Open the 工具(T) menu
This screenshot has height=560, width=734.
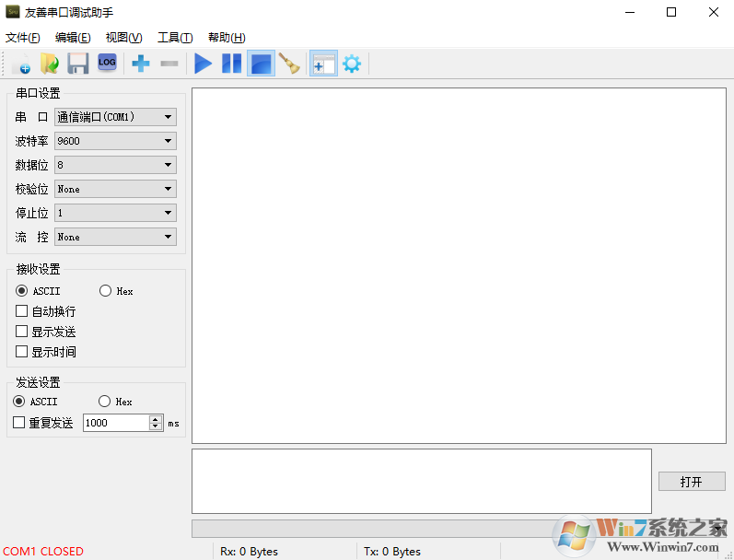pos(175,38)
